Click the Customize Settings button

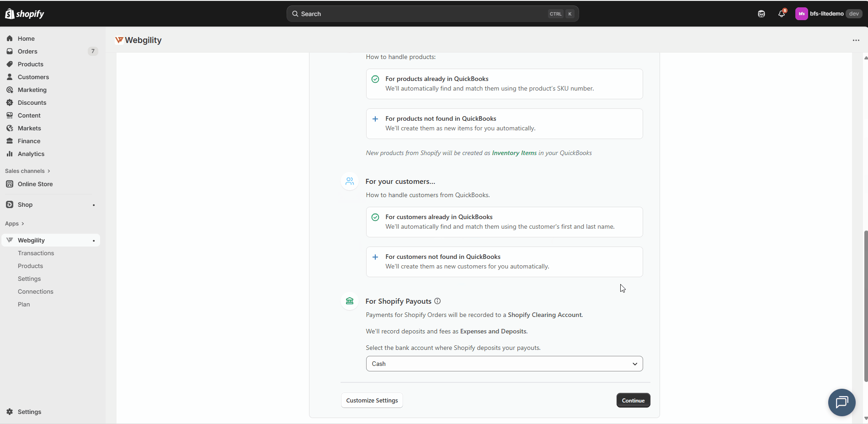(372, 400)
